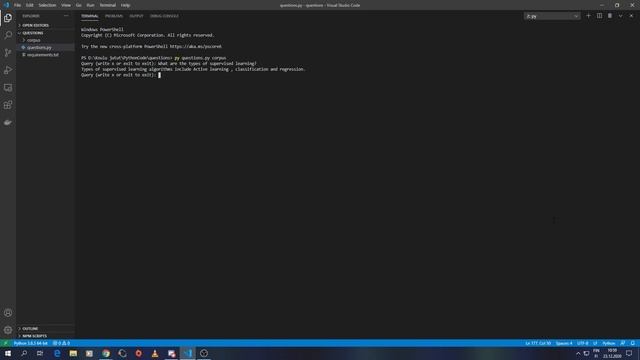Change the end of line sequence
The width and height of the screenshot is (640, 360).
coord(595,343)
